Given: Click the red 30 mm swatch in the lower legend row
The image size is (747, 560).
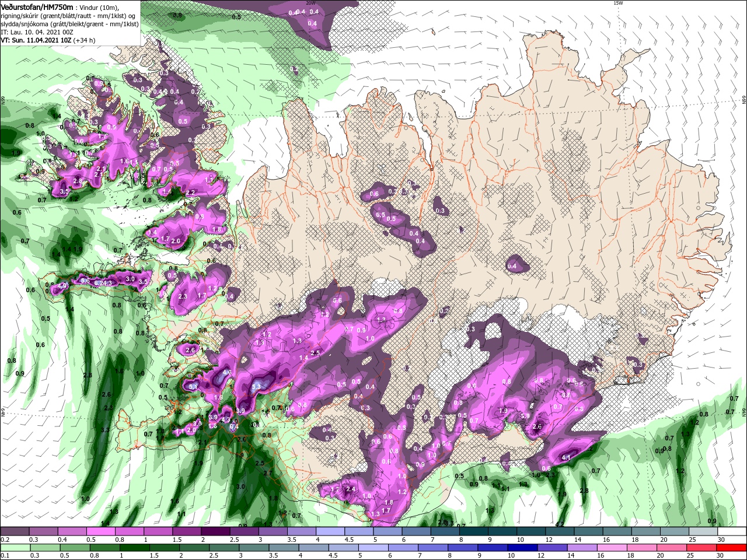Looking at the screenshot, I should pyautogui.click(x=732, y=548).
